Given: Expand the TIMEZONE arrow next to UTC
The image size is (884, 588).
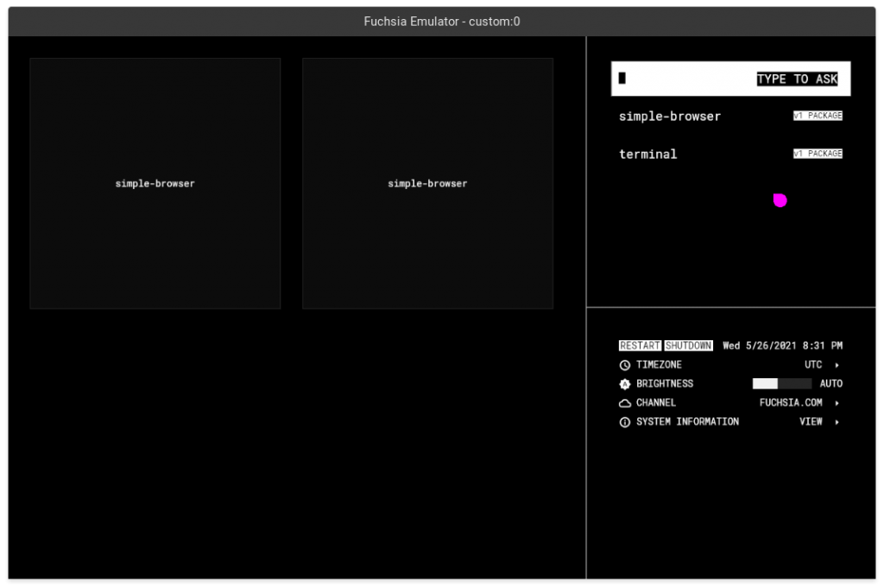Looking at the screenshot, I should click(837, 365).
